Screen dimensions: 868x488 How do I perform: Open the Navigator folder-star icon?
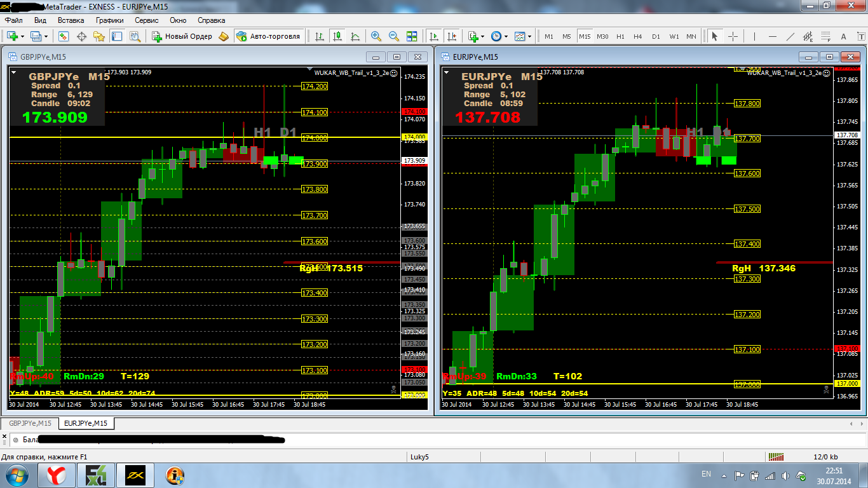point(98,36)
